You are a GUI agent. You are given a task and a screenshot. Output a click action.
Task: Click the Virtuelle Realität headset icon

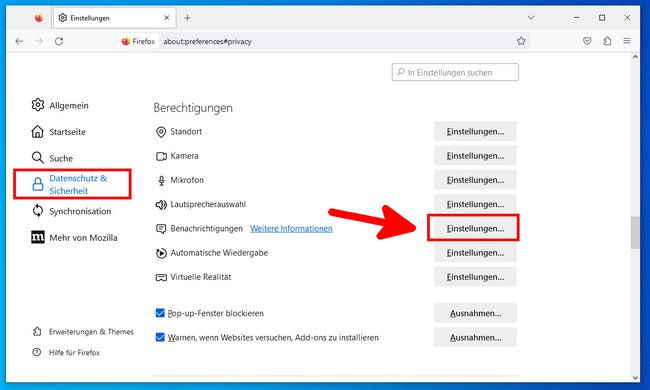click(161, 277)
